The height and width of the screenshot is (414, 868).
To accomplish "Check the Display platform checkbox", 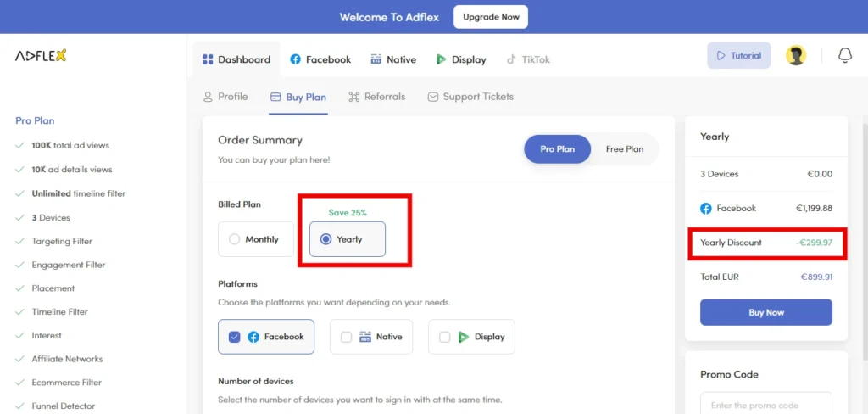I will [444, 337].
